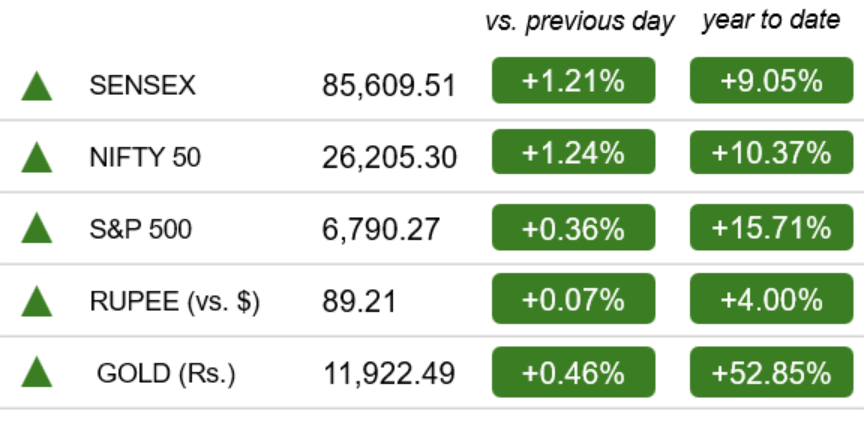Click the +52.85% year to date badge

[771, 372]
